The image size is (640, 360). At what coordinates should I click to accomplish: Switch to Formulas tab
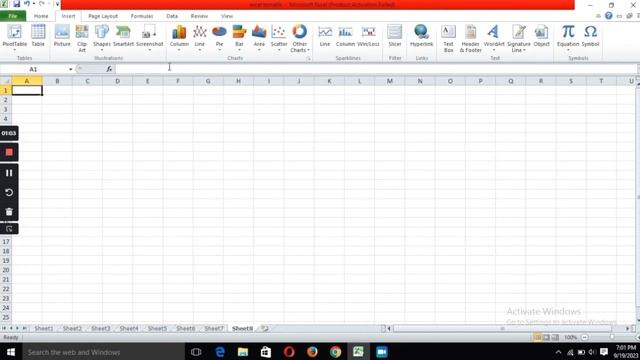[x=142, y=16]
